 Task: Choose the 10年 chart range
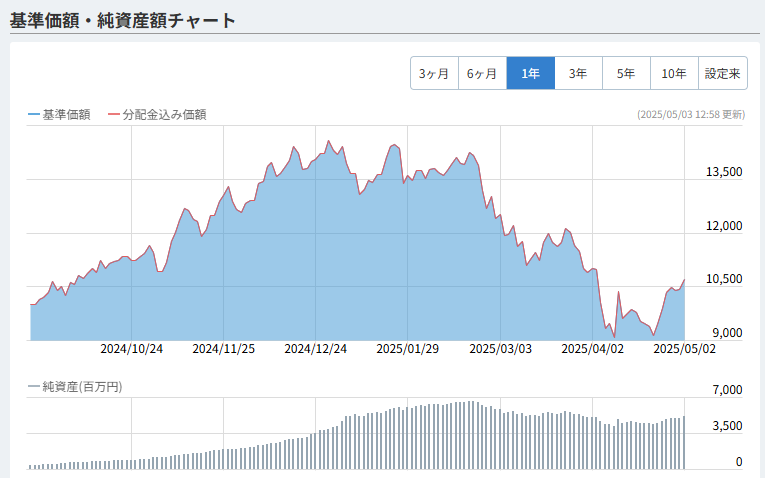[674, 73]
